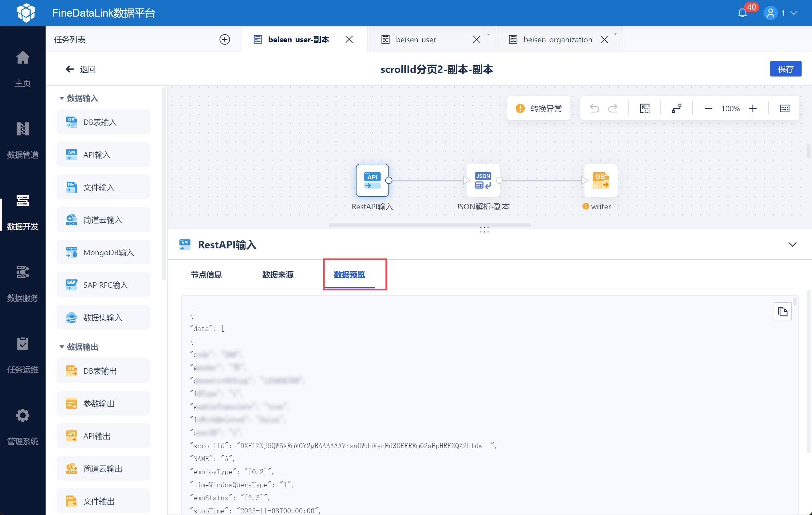812x515 pixels.
Task: Click the canvas horizontal scrollbar
Action: click(x=430, y=225)
